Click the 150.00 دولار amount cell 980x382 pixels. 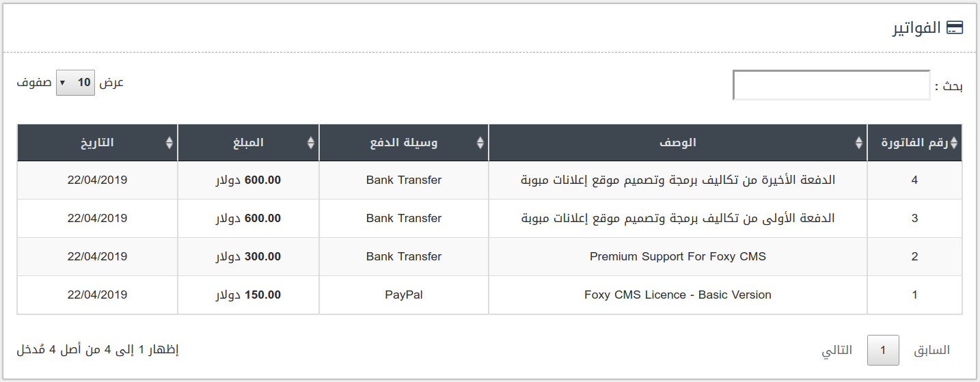point(248,295)
